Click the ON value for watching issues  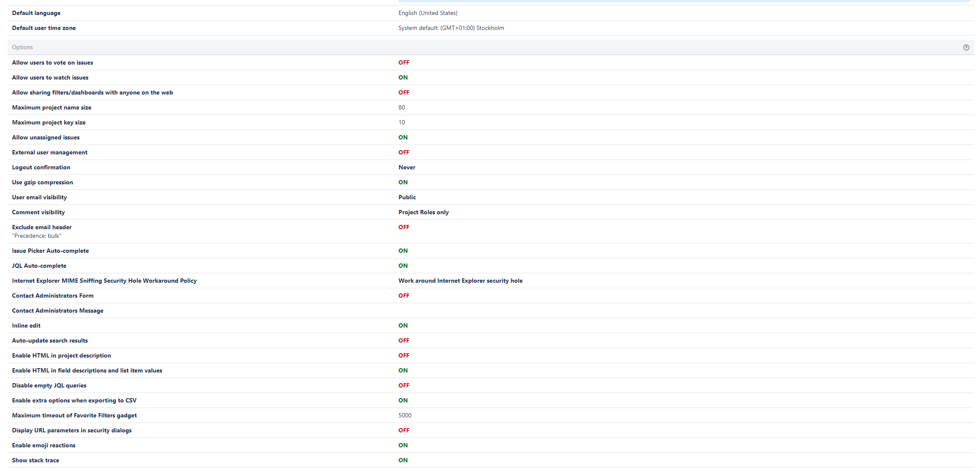point(403,77)
